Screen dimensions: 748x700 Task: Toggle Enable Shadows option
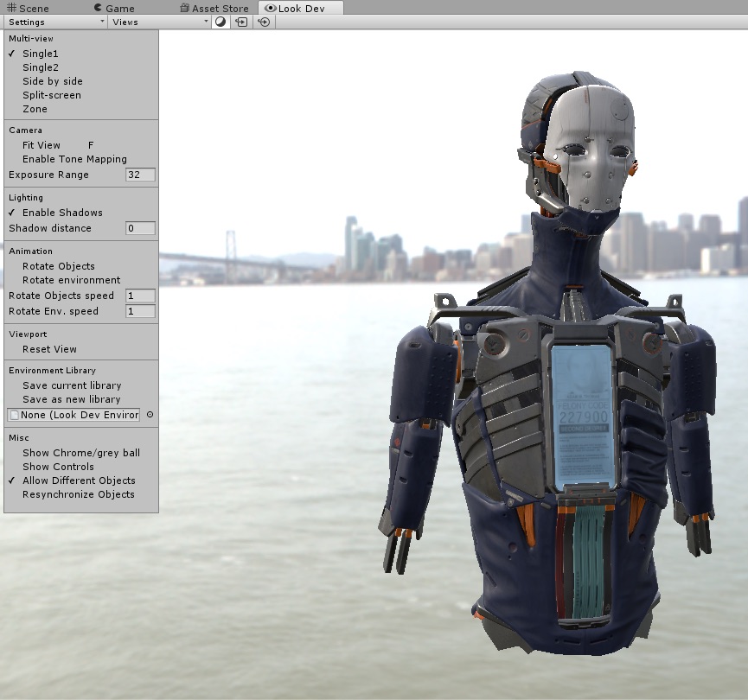pyautogui.click(x=62, y=213)
